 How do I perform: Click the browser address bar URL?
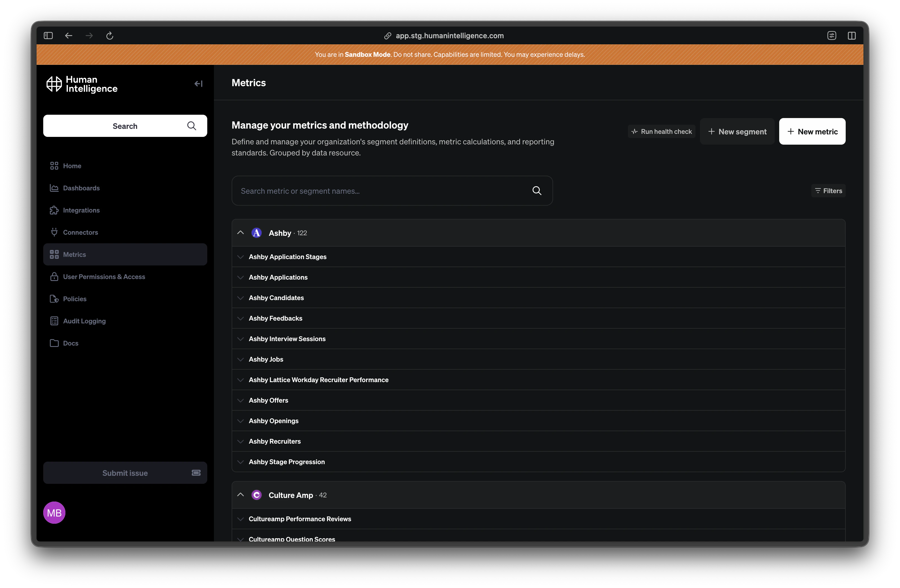pos(450,35)
